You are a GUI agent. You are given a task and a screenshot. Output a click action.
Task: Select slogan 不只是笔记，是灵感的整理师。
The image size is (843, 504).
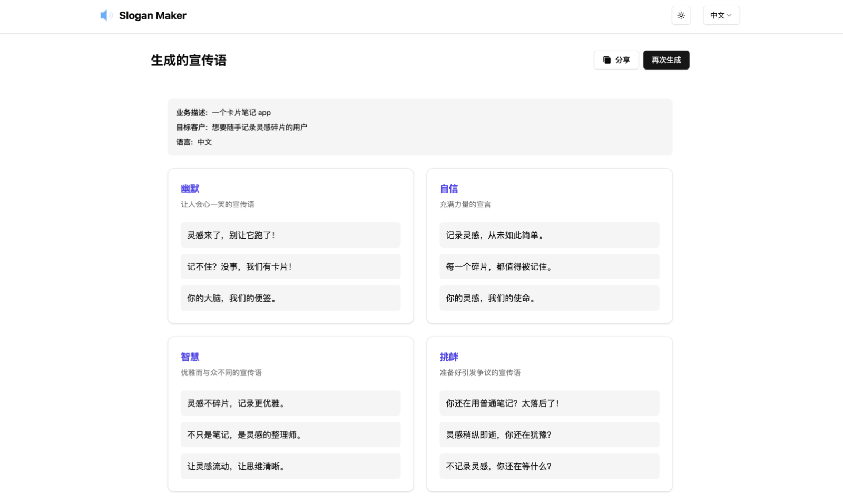pyautogui.click(x=290, y=434)
